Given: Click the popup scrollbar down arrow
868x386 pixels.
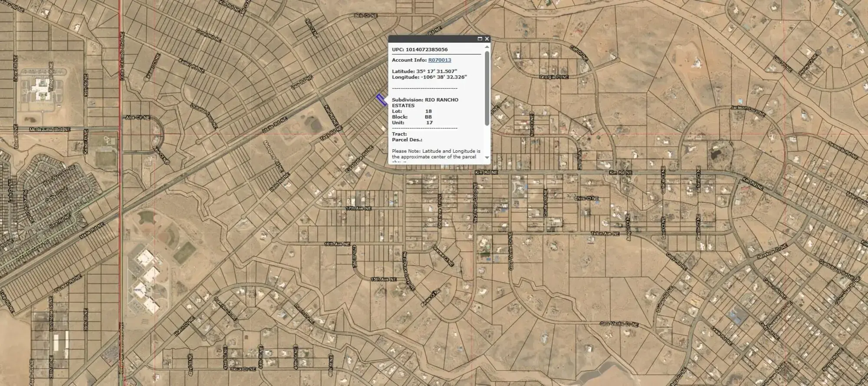Looking at the screenshot, I should (x=487, y=158).
